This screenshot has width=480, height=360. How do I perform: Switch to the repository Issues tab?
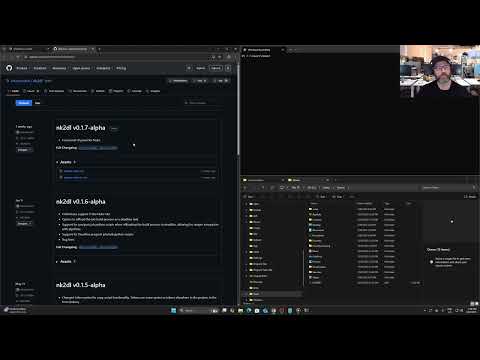(x=31, y=91)
